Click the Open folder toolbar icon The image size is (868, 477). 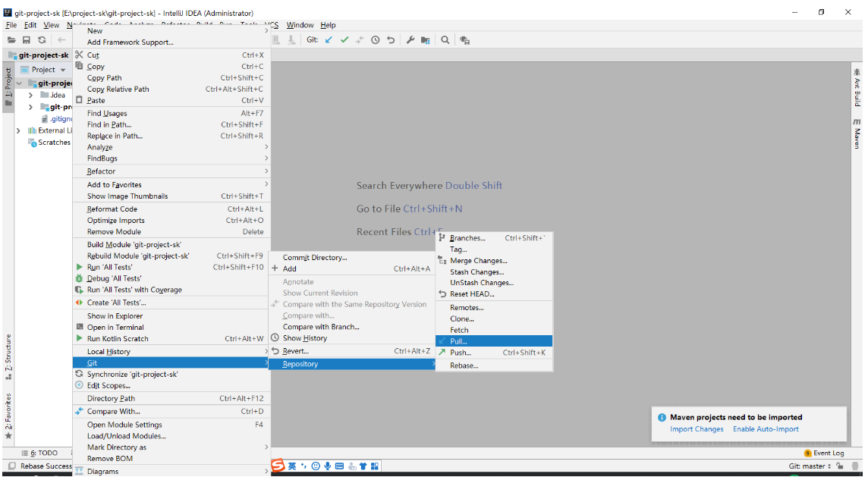[x=11, y=40]
